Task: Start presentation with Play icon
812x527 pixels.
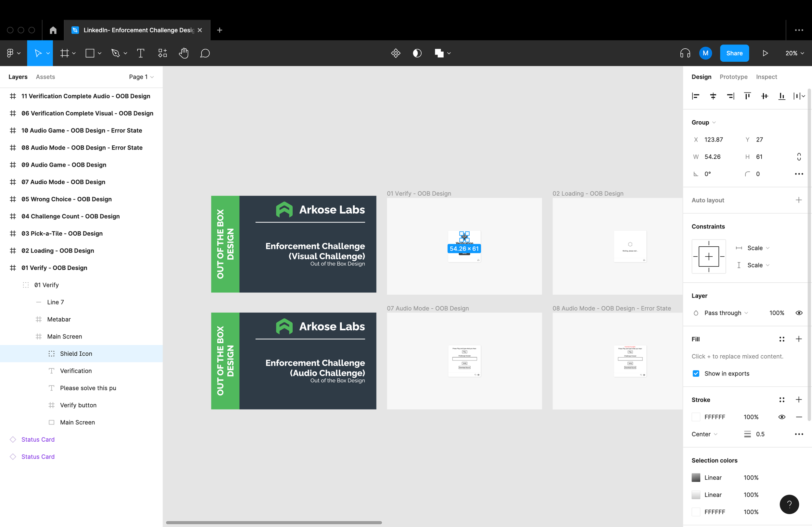Action: coord(765,53)
